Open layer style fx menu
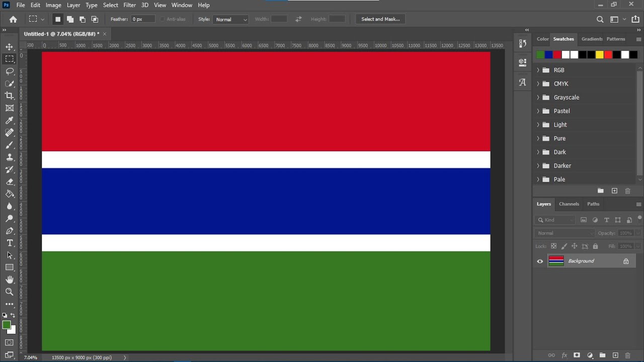Viewport: 644px width, 362px height. (564, 355)
